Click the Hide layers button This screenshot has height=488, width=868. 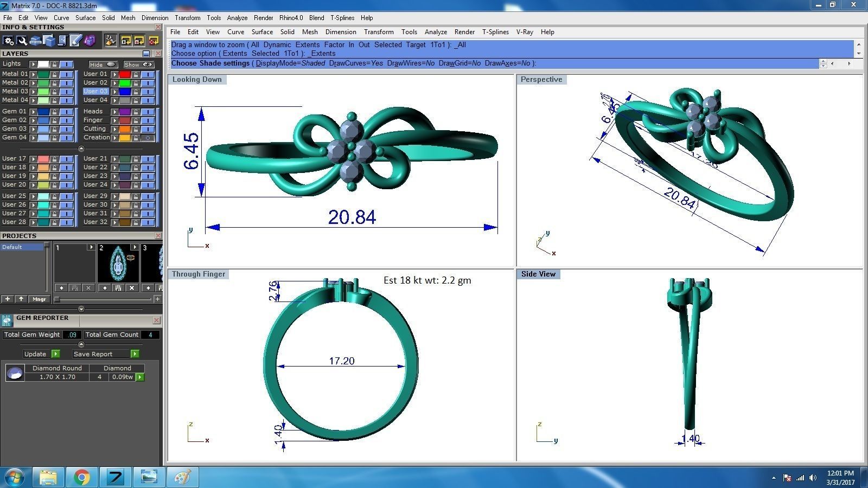point(103,64)
